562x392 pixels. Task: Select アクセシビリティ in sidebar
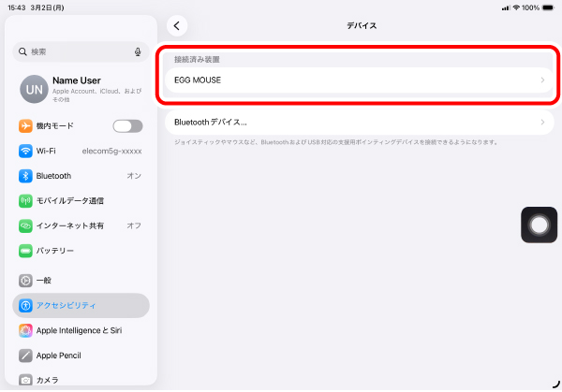pos(81,306)
